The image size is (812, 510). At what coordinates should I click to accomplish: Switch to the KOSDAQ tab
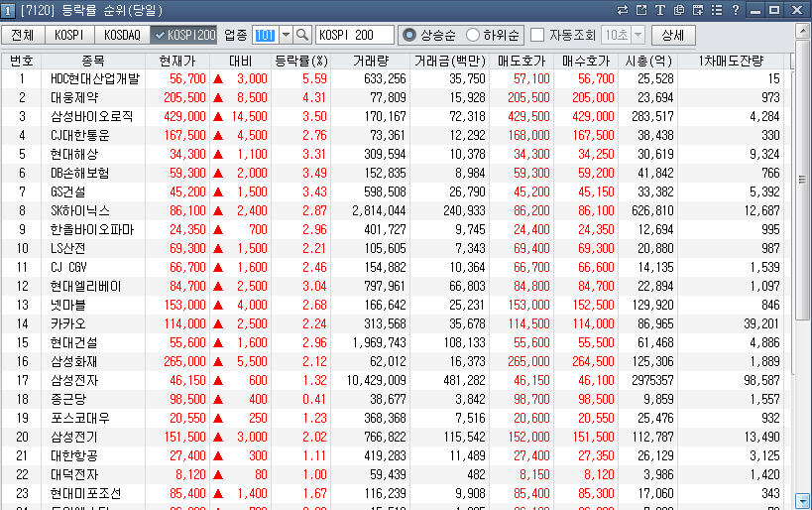pos(123,35)
